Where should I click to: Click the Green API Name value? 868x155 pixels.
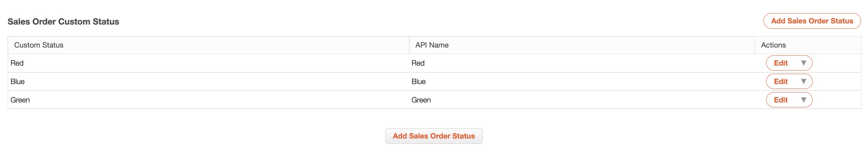(x=421, y=100)
